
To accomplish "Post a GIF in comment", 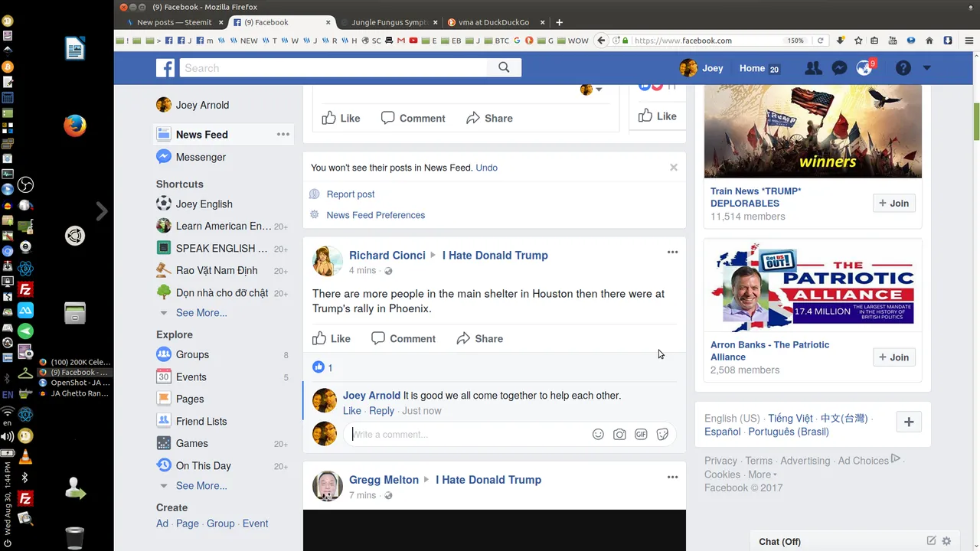I will tap(641, 435).
